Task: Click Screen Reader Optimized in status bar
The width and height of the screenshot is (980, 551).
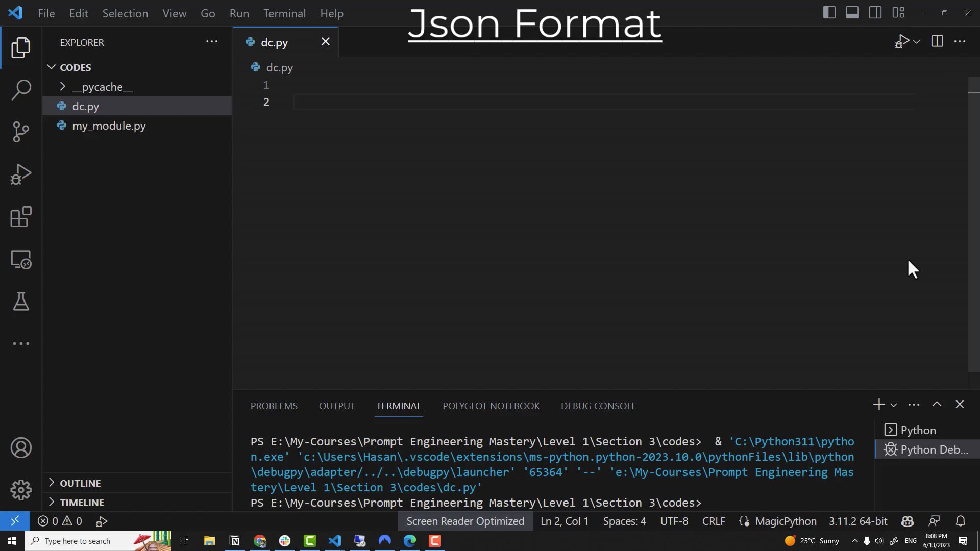Action: pos(465,521)
